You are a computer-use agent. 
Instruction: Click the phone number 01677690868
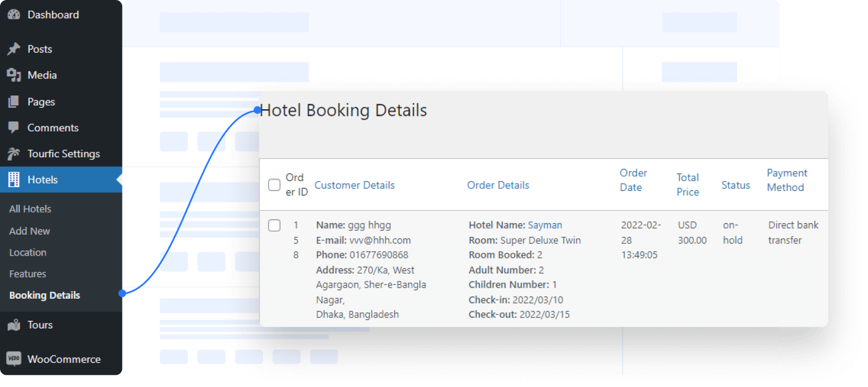tap(379, 255)
